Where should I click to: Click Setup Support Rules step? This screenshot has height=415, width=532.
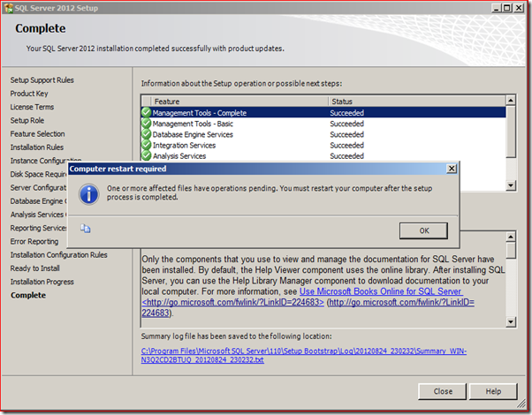pos(42,80)
